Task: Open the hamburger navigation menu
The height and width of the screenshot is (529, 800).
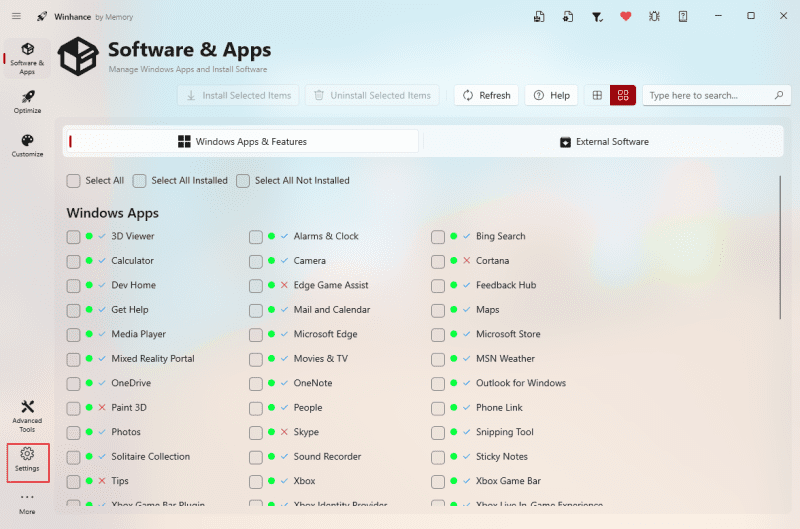Action: pyautogui.click(x=16, y=16)
